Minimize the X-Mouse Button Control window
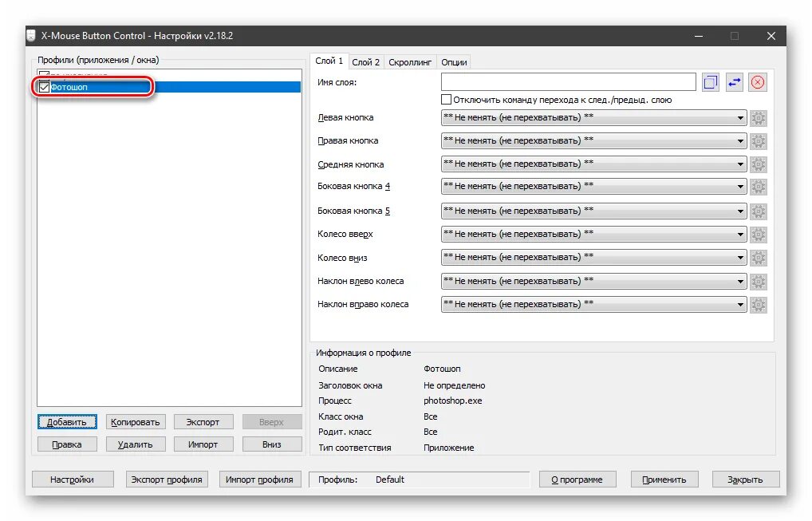This screenshot has width=812, height=521. tap(699, 36)
